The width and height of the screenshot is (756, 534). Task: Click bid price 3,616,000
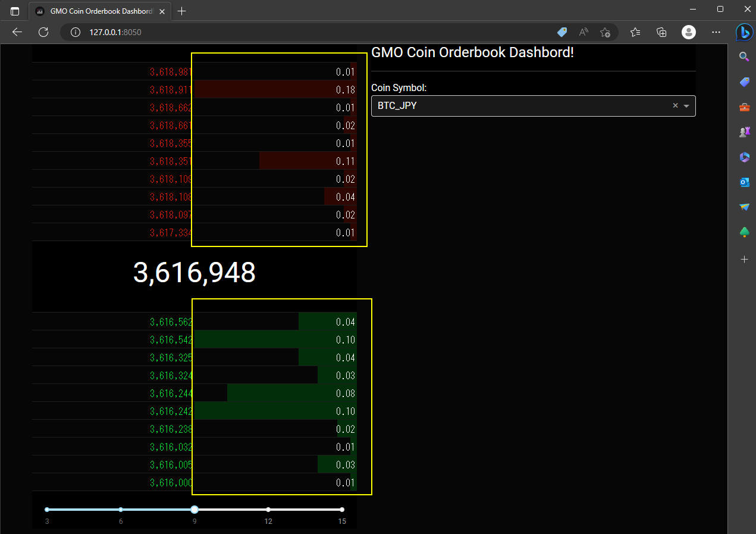click(x=171, y=483)
